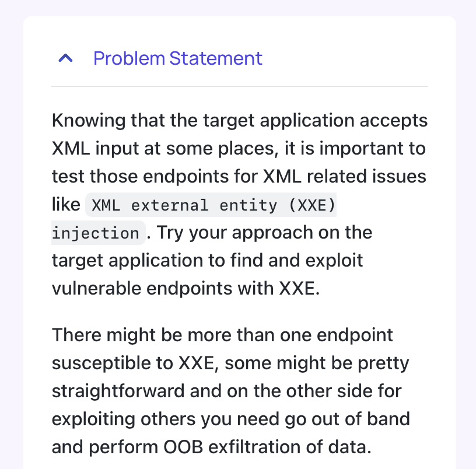Click the line "exploiting others you need go out of band"
The height and width of the screenshot is (469, 476).
click(x=231, y=419)
